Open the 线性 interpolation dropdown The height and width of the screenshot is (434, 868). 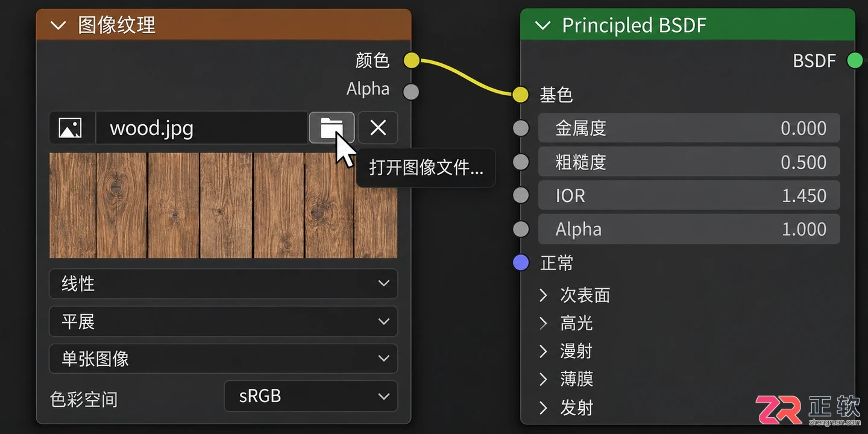[x=223, y=283]
